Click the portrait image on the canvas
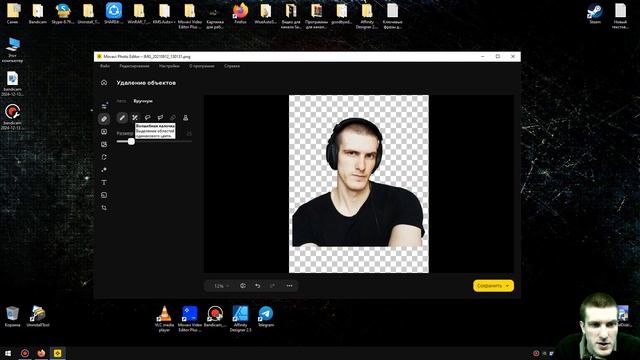This screenshot has width=640, height=360. click(x=359, y=184)
